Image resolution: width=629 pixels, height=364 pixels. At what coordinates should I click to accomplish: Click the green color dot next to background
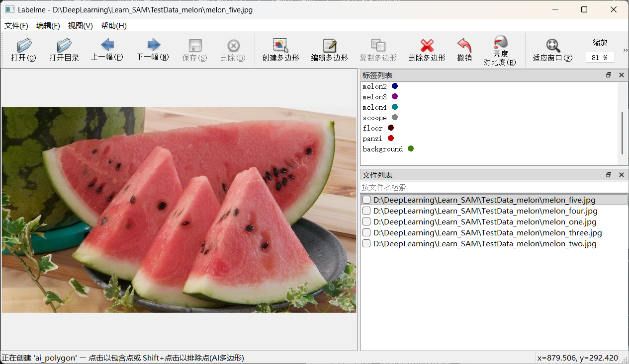(410, 148)
